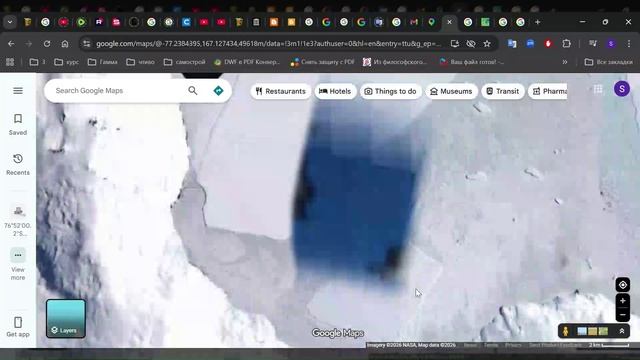Close the active Google Maps tab
The height and width of the screenshot is (360, 640).
click(x=449, y=22)
